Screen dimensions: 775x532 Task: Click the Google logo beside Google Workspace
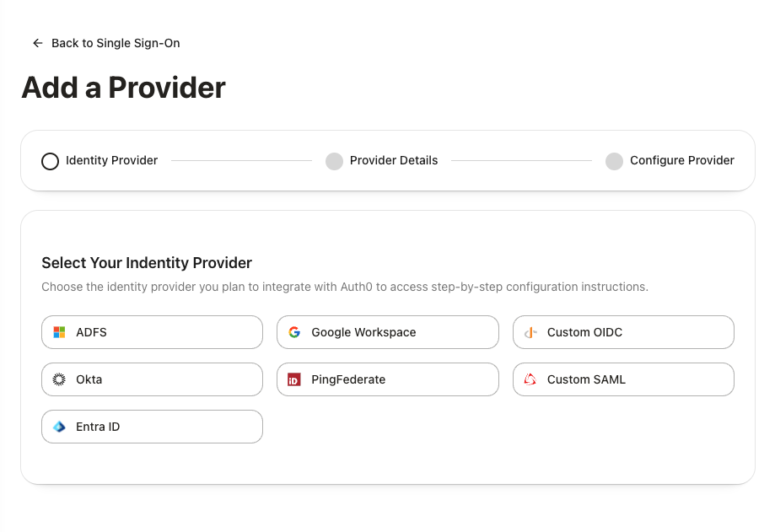pos(294,331)
